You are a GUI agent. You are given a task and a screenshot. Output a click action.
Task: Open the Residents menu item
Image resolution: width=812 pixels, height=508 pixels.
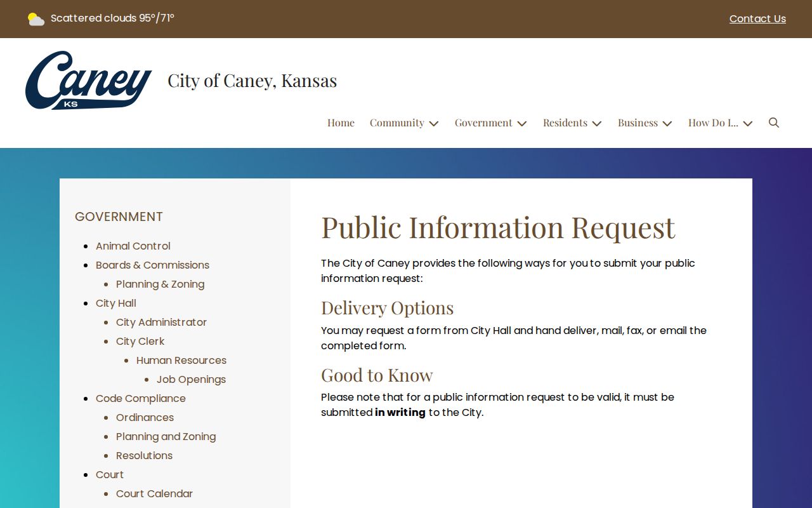pos(565,123)
